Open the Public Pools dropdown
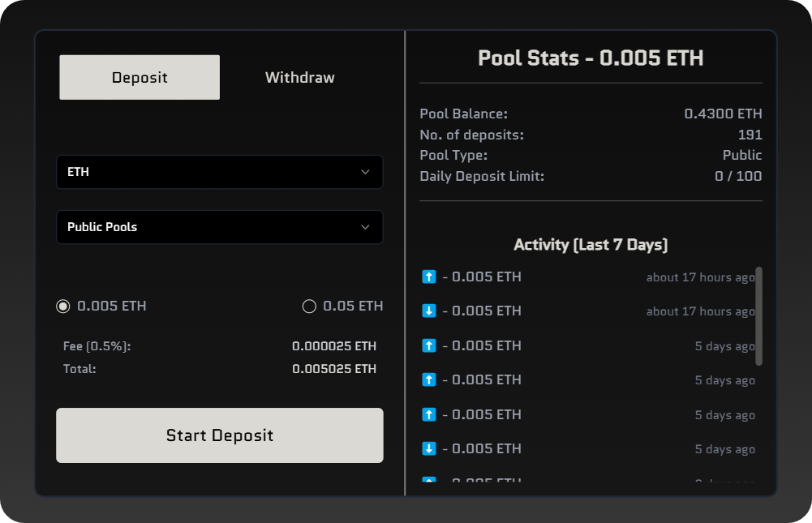This screenshot has width=812, height=523. click(219, 227)
